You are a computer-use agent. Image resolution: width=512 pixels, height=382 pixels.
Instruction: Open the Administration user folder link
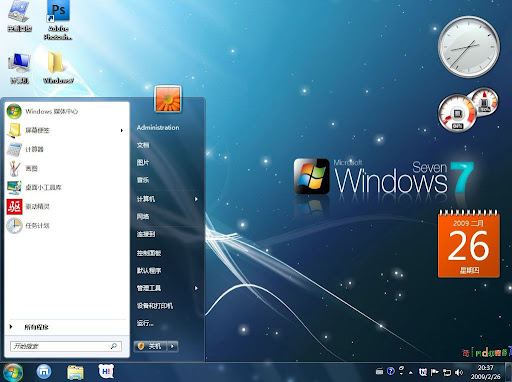coord(158,127)
